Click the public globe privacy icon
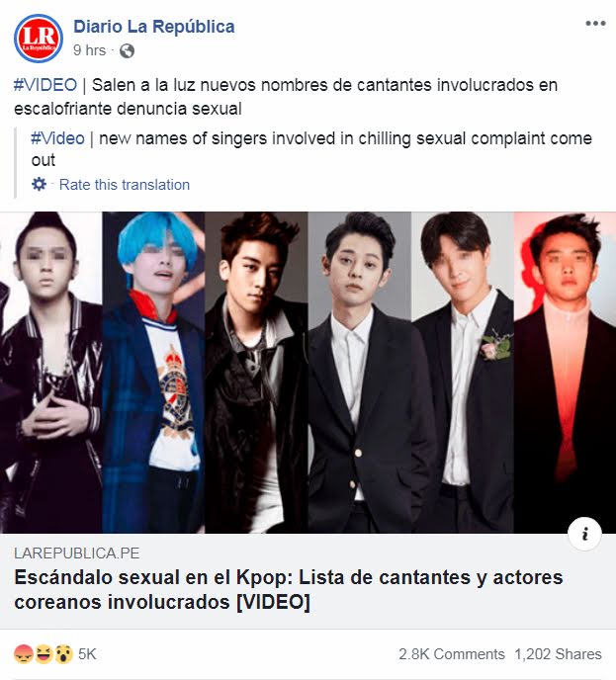Viewport: 616px width, 680px height. 127,50
